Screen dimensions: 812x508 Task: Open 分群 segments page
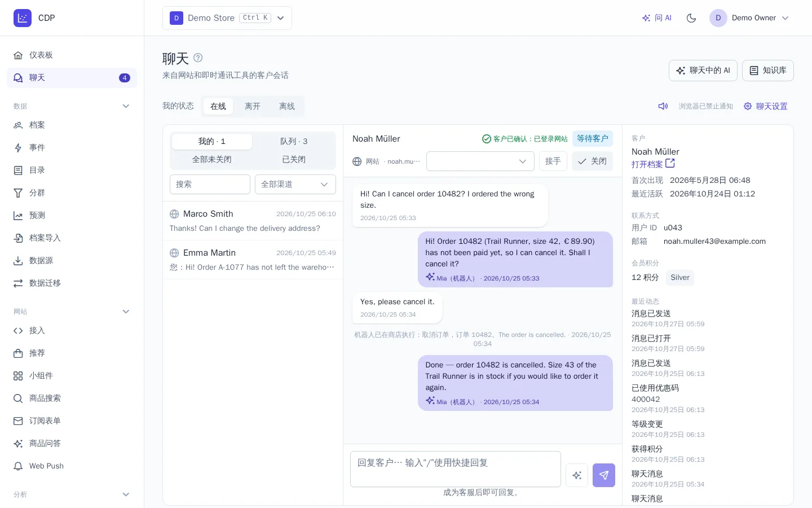click(72, 192)
